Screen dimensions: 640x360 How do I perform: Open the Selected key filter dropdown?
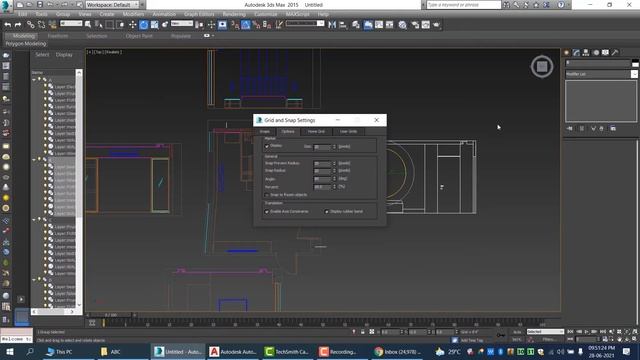pos(545,331)
